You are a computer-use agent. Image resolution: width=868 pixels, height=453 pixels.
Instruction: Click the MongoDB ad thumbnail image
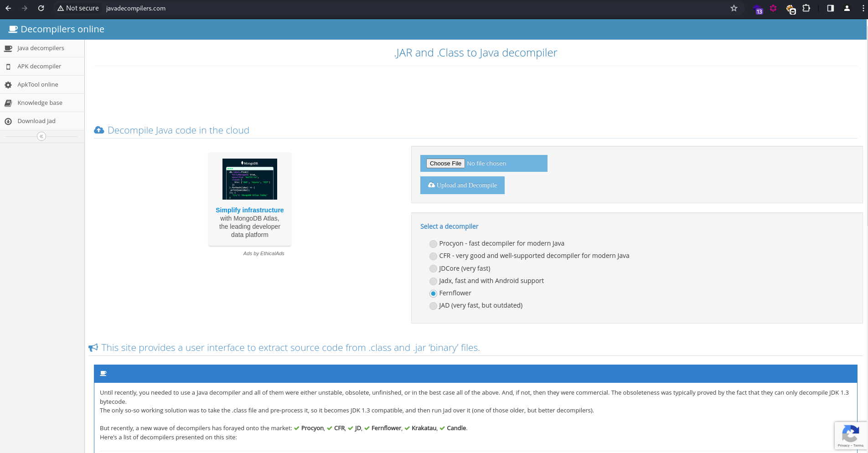click(250, 179)
